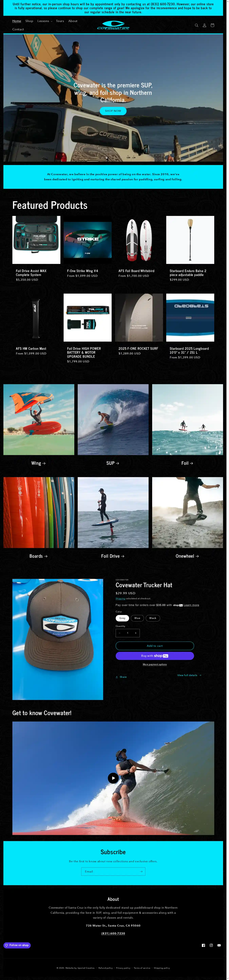Visit the Facebook page icon
The width and height of the screenshot is (229, 980).
click(x=203, y=945)
